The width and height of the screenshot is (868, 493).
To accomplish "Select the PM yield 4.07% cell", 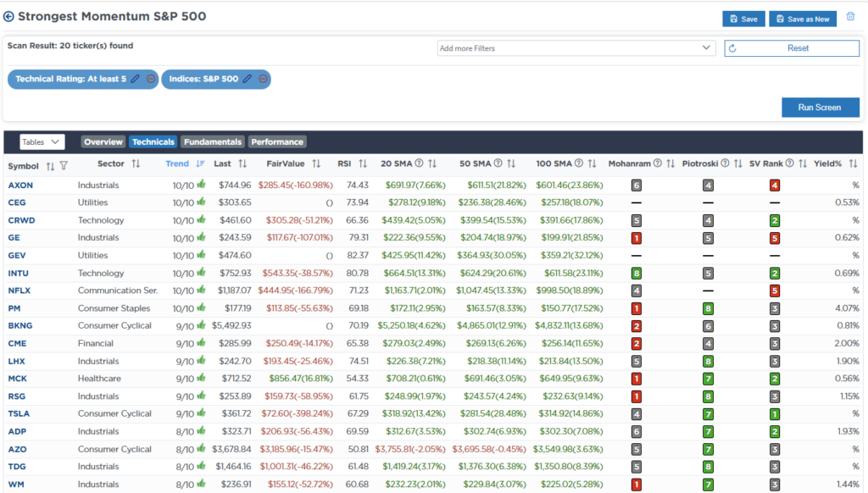I will pos(847,308).
